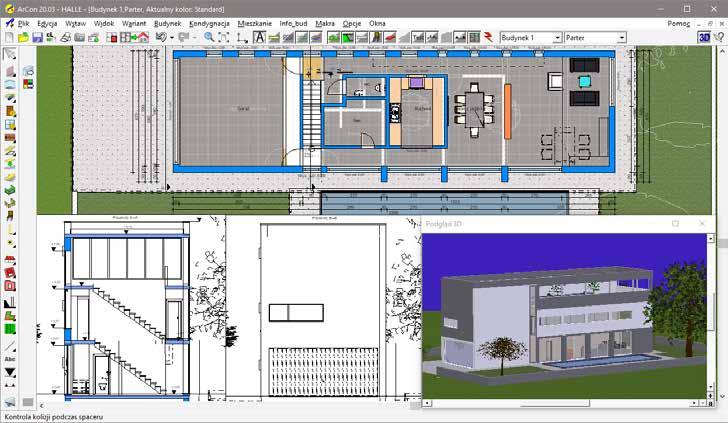Image resolution: width=728 pixels, height=423 pixels.
Task: Select the diagonal guide line tool
Action: pos(10,346)
